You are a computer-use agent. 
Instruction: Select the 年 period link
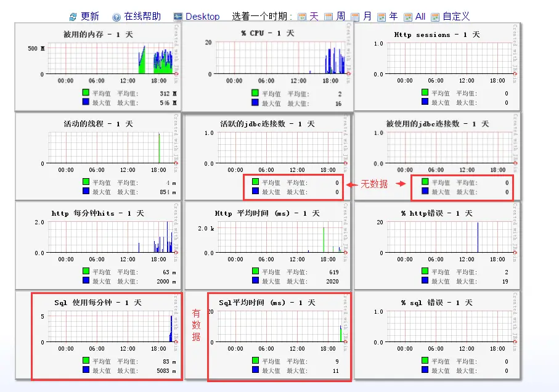click(x=393, y=17)
